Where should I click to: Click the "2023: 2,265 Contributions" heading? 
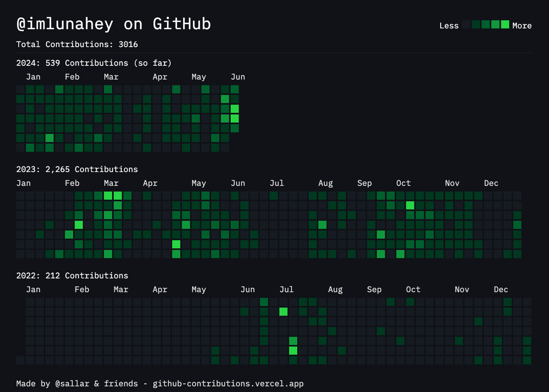pos(77,169)
